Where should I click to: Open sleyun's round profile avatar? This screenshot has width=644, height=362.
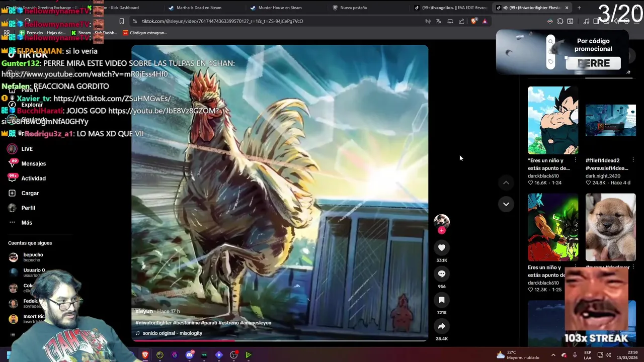click(441, 221)
